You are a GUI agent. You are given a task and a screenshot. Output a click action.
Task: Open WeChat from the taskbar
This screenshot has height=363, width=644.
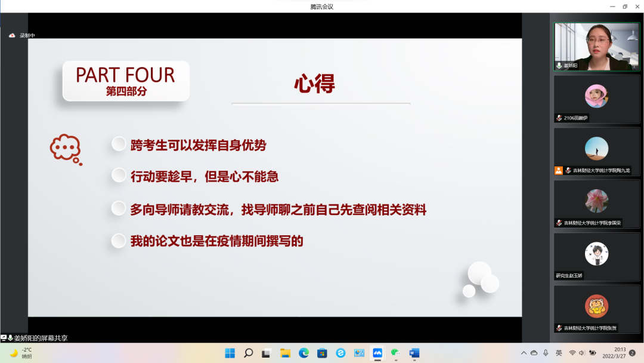coord(395,353)
